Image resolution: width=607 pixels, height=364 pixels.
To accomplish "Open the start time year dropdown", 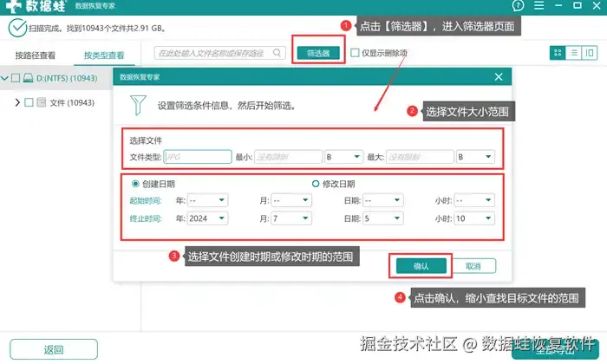I will click(x=207, y=200).
